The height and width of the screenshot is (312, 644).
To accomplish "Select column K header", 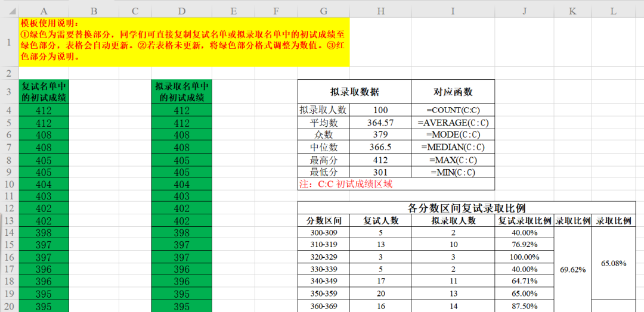I will point(572,11).
